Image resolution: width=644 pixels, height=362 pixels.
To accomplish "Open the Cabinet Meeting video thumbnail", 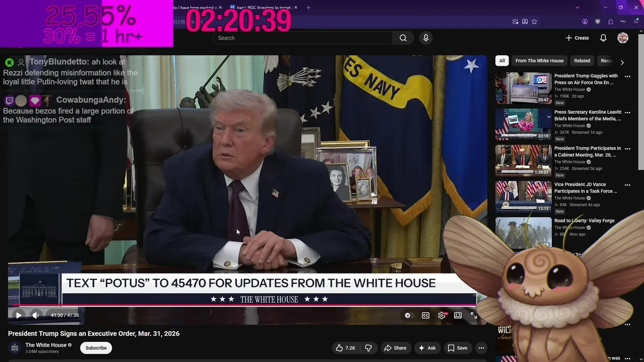I will click(523, 160).
